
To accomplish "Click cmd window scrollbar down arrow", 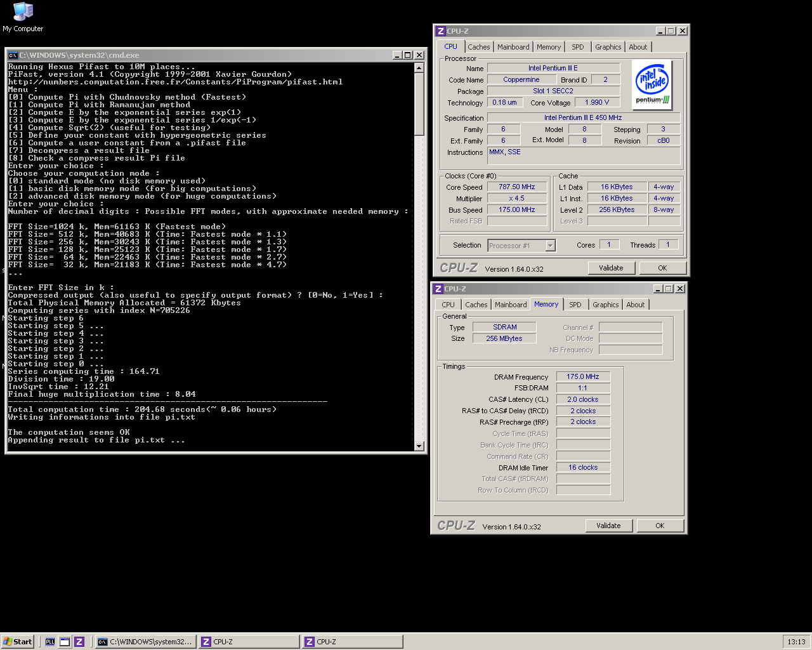I will (x=419, y=446).
